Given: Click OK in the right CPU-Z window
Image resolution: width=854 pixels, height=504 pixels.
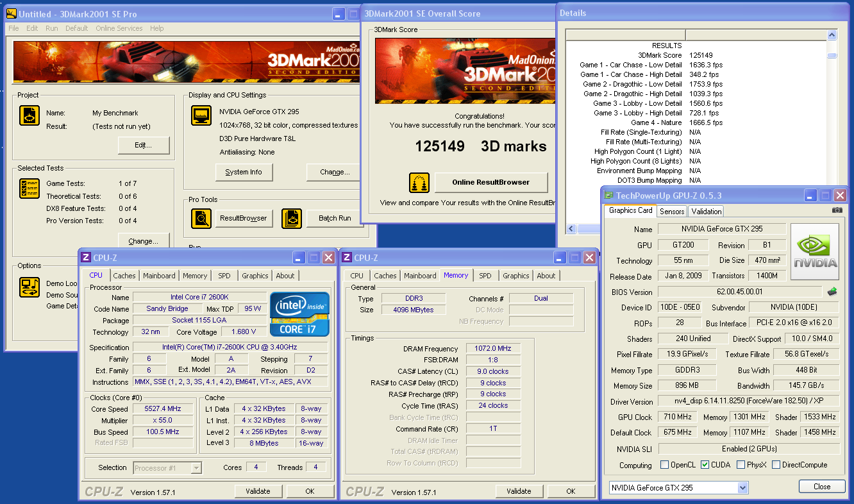Looking at the screenshot, I should coord(571,491).
